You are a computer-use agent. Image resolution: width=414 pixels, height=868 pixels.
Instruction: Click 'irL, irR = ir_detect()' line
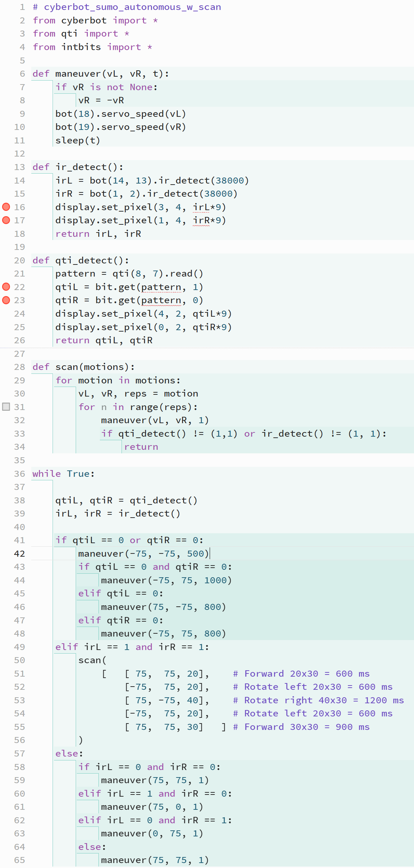point(118,514)
